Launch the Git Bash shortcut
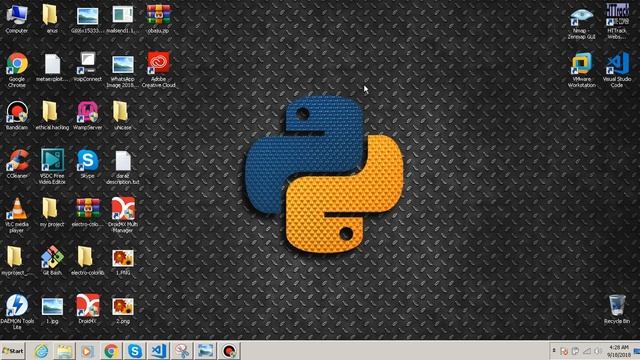640x360 pixels. [52, 261]
